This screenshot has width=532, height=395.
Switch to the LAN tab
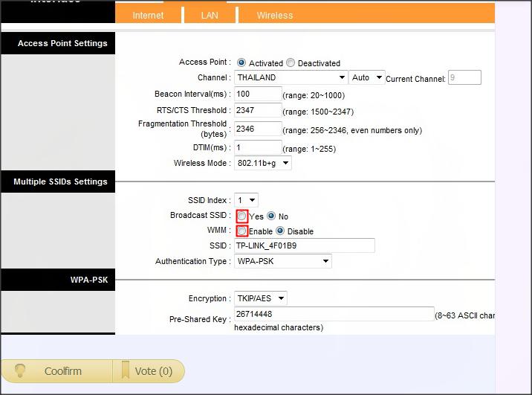pyautogui.click(x=210, y=16)
